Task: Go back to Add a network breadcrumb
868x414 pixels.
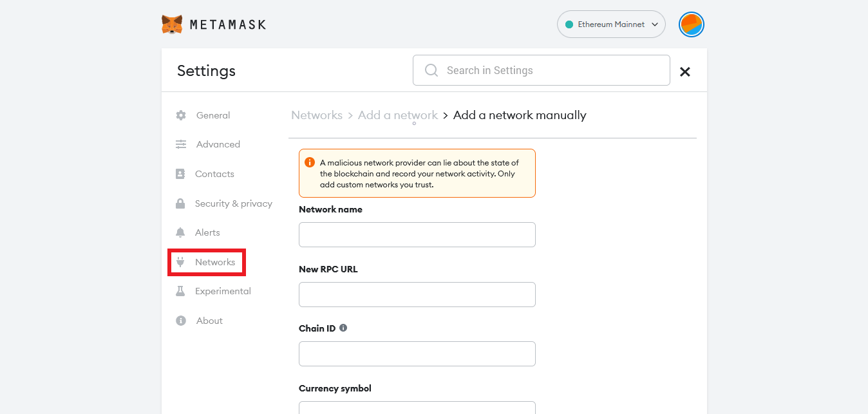Action: (398, 115)
